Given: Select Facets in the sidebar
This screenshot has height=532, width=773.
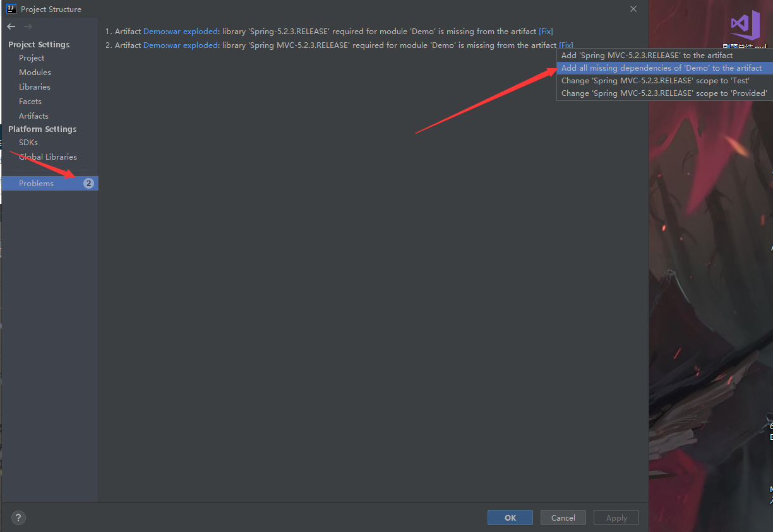Looking at the screenshot, I should (x=30, y=101).
